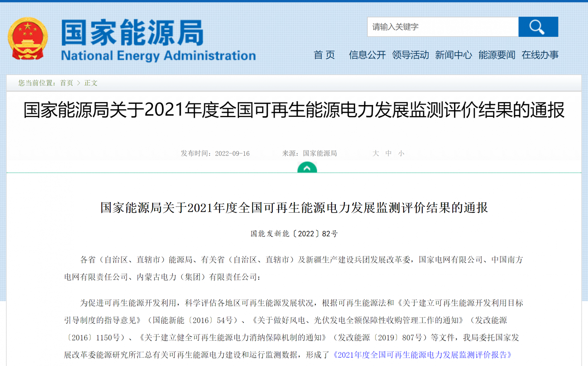Go to 领导活动 section

410,55
